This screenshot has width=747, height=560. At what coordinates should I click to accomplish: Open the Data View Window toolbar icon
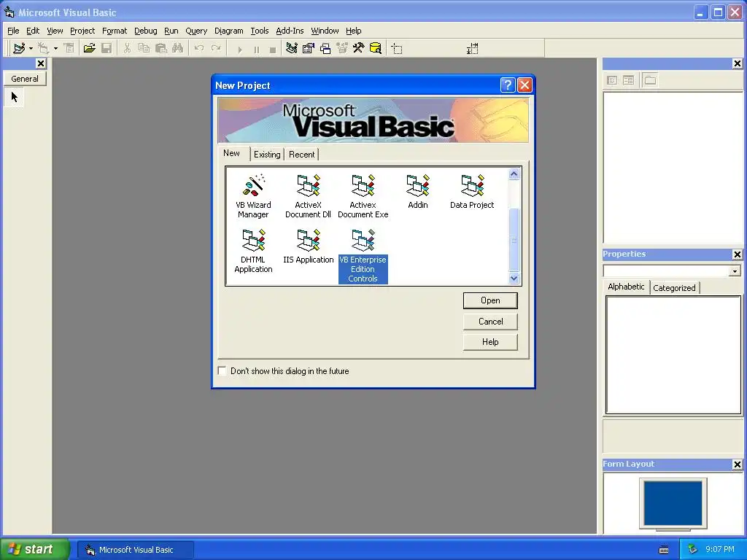click(376, 48)
